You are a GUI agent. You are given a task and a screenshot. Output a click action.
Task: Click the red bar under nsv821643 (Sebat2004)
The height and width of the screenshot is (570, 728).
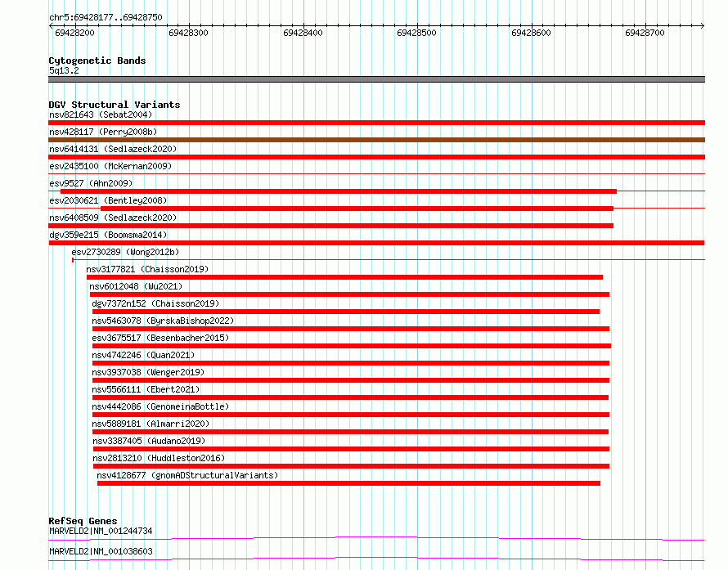(376, 123)
